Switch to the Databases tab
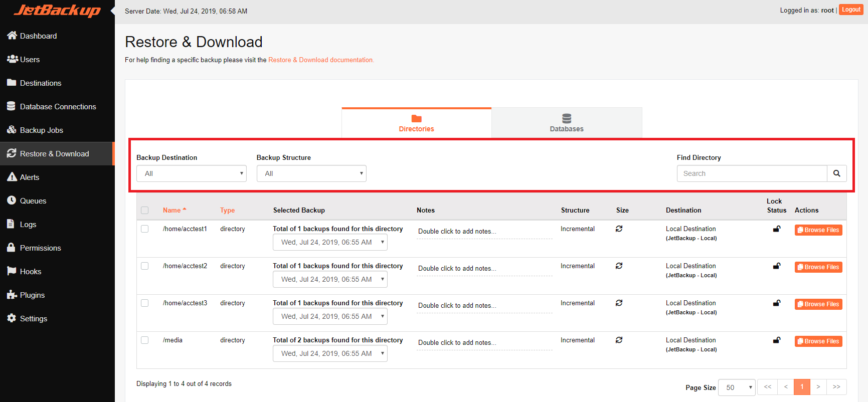868x402 pixels. click(x=567, y=123)
